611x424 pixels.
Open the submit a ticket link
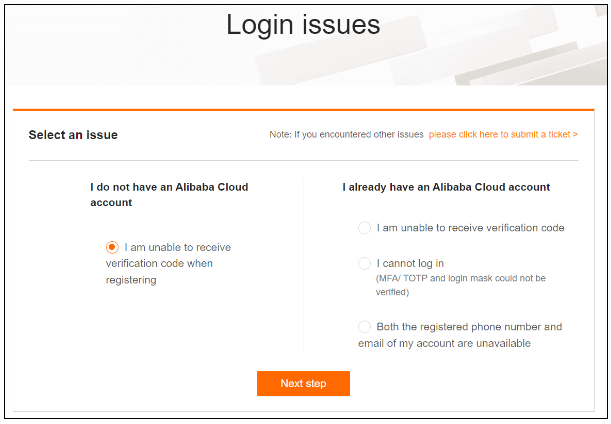tap(499, 134)
